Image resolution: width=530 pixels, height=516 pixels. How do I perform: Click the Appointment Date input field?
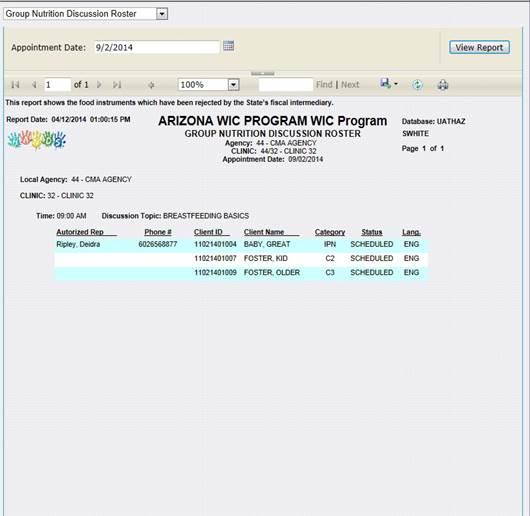pyautogui.click(x=157, y=47)
